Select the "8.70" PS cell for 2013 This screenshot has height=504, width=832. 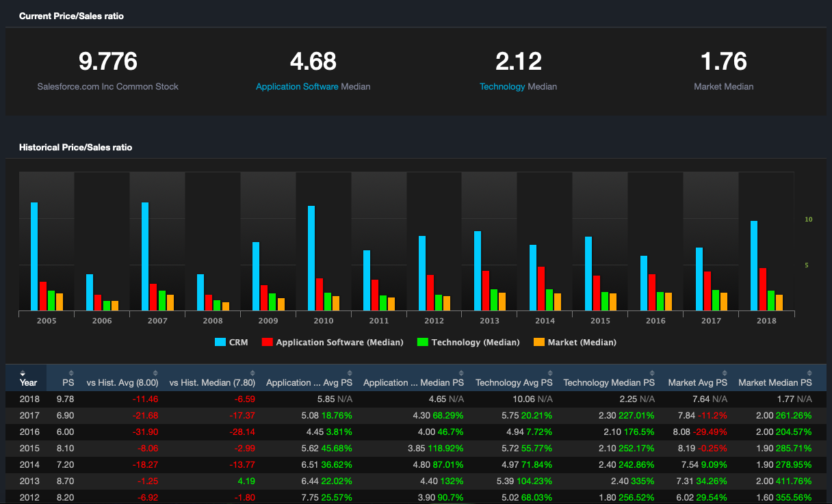pyautogui.click(x=65, y=481)
